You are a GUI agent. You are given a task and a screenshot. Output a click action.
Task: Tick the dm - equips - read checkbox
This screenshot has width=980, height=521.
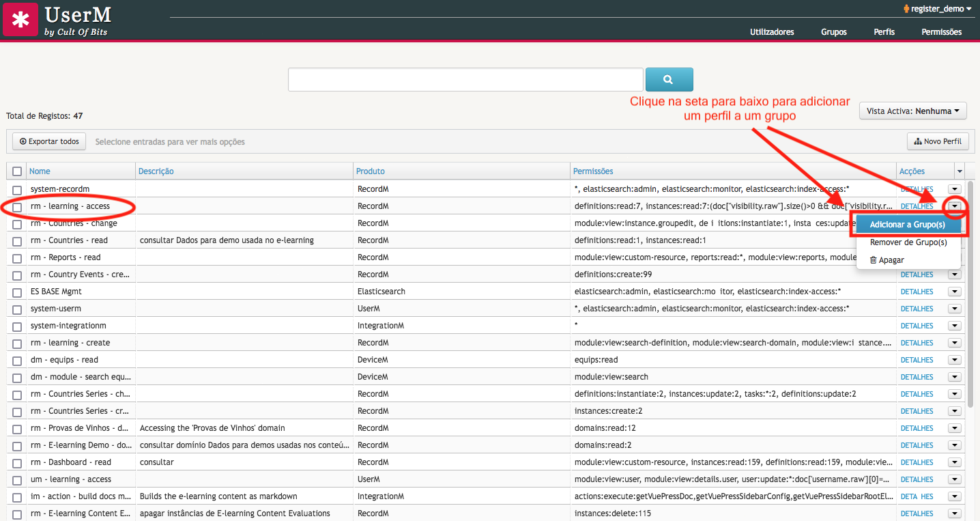pos(17,360)
